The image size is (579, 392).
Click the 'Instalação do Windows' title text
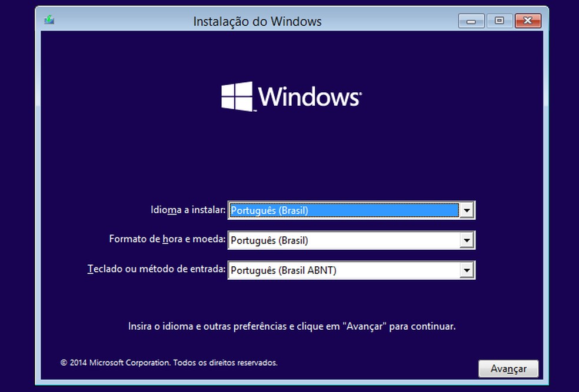(x=256, y=21)
